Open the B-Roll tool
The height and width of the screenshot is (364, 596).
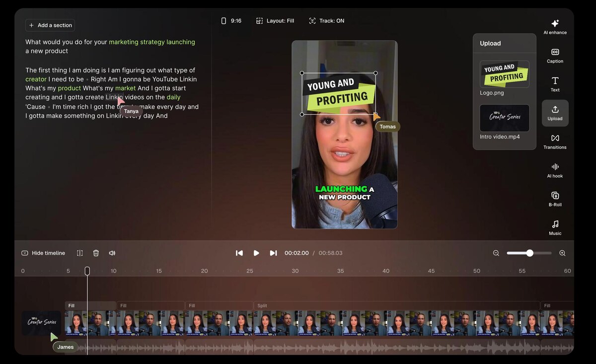(555, 199)
